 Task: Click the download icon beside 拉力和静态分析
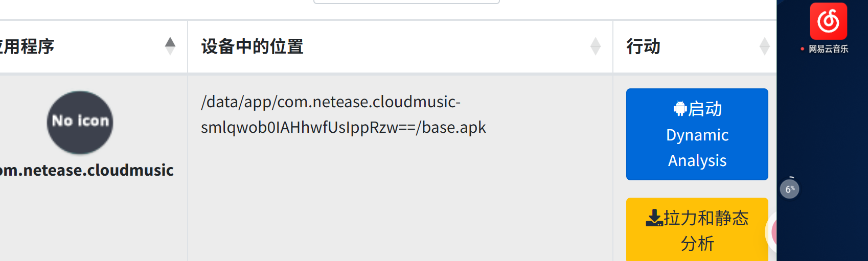(x=654, y=218)
